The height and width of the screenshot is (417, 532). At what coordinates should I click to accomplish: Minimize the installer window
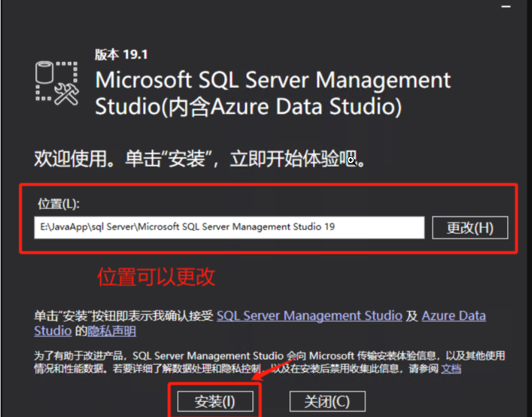click(506, 7)
